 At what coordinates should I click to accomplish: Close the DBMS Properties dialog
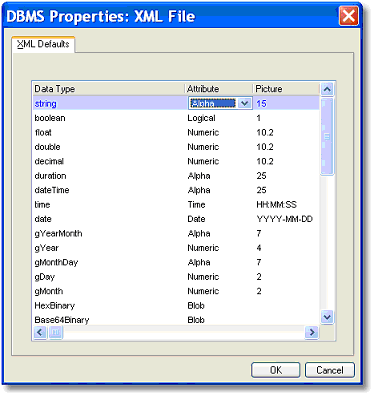[349, 16]
